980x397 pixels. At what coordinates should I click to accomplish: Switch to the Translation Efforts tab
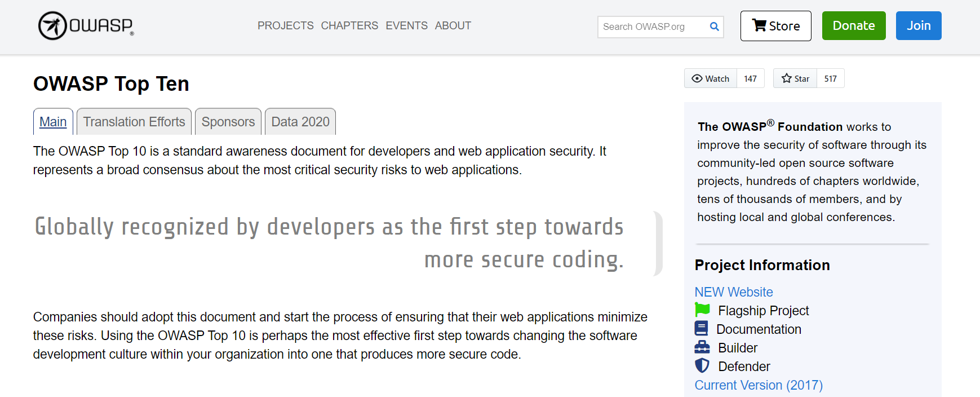click(x=134, y=122)
